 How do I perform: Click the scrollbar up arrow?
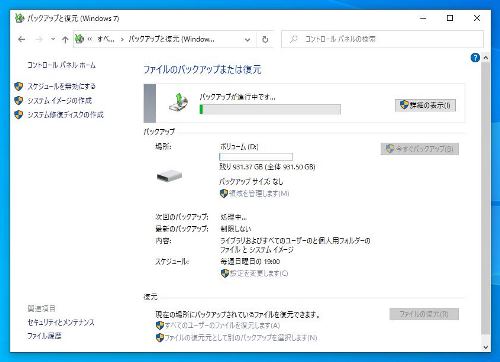(x=486, y=58)
